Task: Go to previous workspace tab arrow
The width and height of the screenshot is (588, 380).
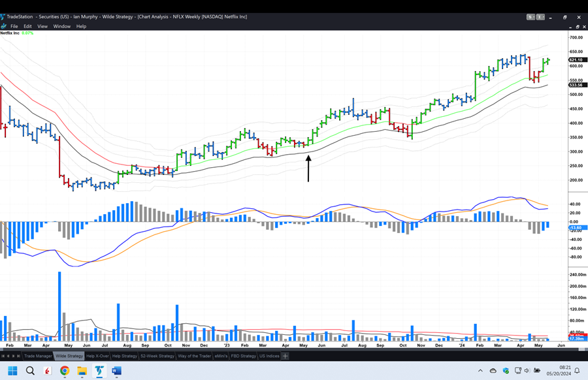Action: click(8, 356)
